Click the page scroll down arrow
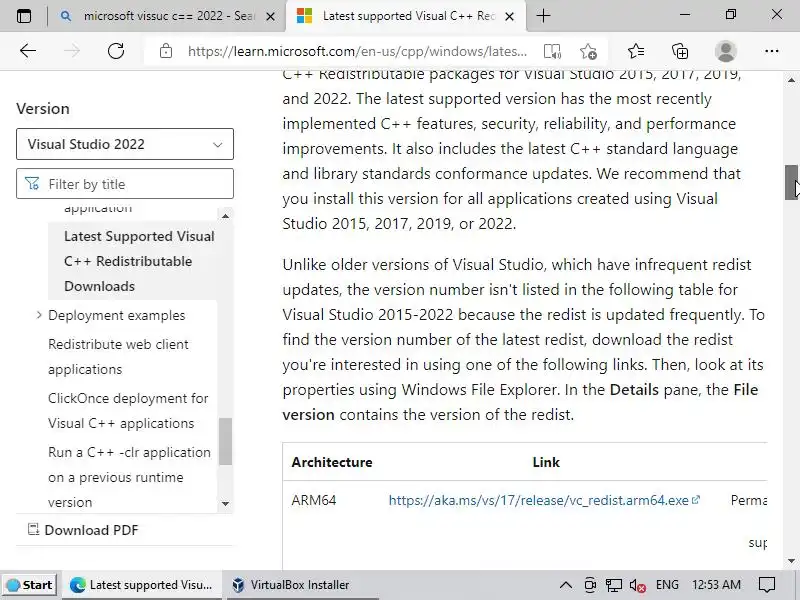The image size is (800, 600). pyautogui.click(x=791, y=561)
